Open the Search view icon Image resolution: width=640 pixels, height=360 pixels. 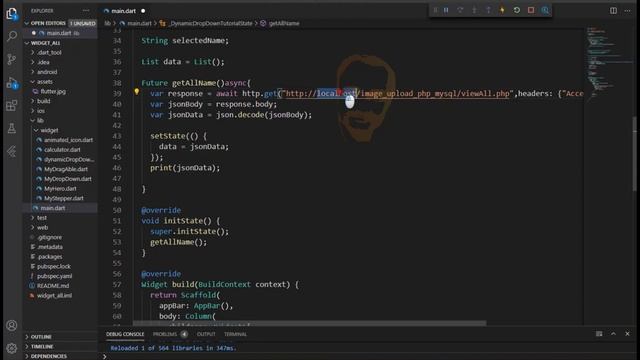point(12,36)
